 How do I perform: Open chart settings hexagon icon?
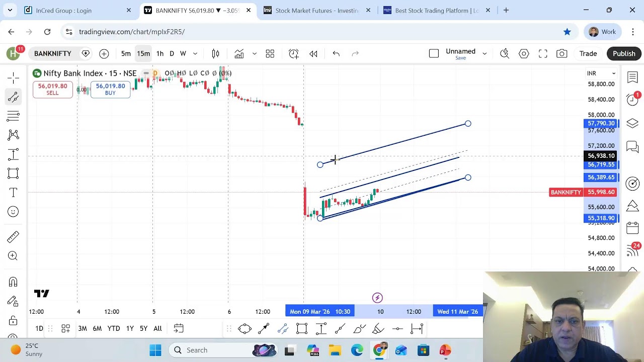(524, 54)
